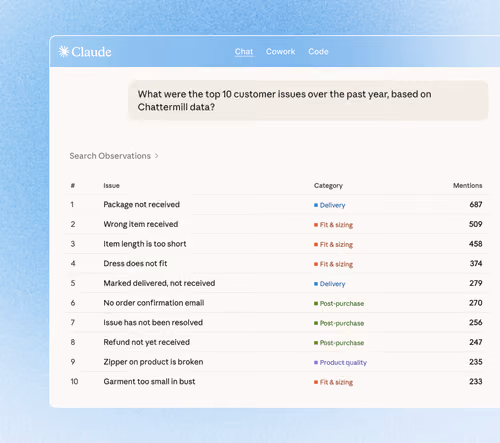Click Post-purchase tag for Refund not yet received

coord(339,343)
